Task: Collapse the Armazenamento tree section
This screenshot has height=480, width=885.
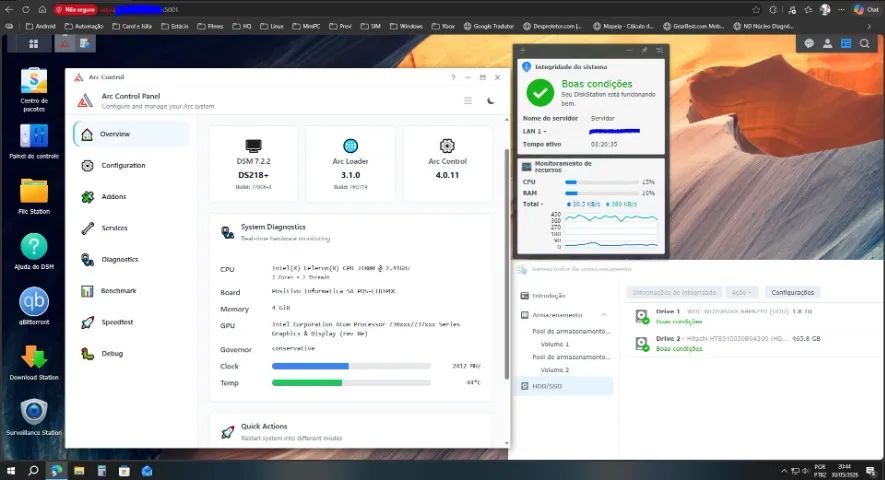Action: point(604,315)
